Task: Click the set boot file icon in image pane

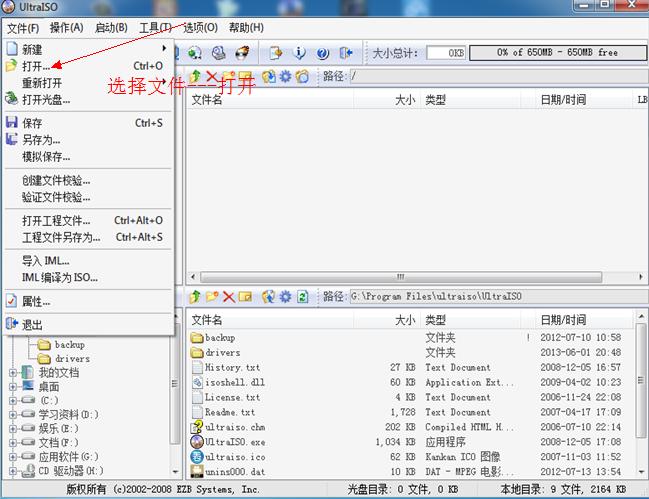Action: (x=303, y=77)
